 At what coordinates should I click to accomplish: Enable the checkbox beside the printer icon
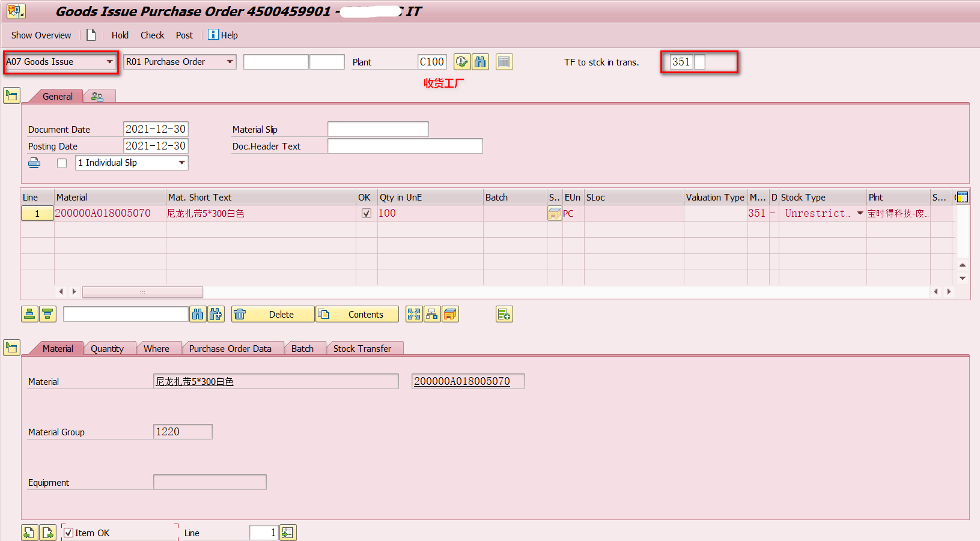(61, 162)
